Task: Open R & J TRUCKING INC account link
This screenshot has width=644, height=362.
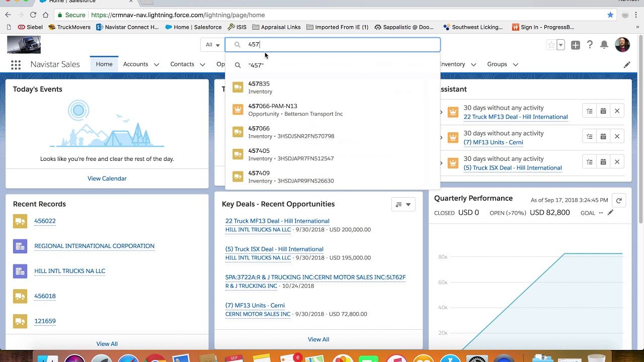Action: coord(251,286)
